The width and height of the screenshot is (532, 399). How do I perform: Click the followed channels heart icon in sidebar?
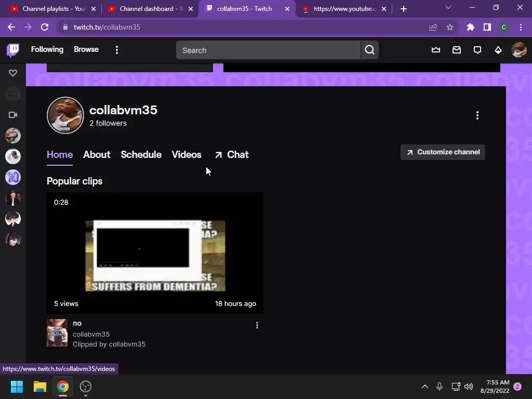[13, 73]
